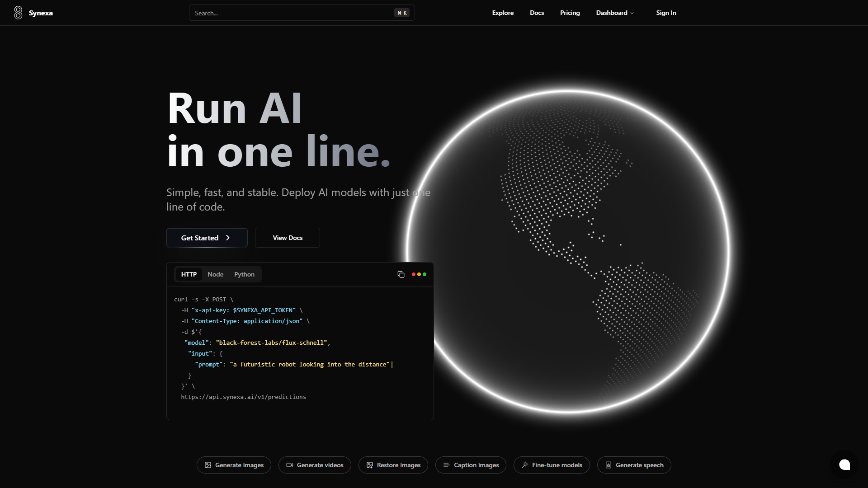Click the video camera icon in Generate videos
The width and height of the screenshot is (868, 488).
(290, 465)
